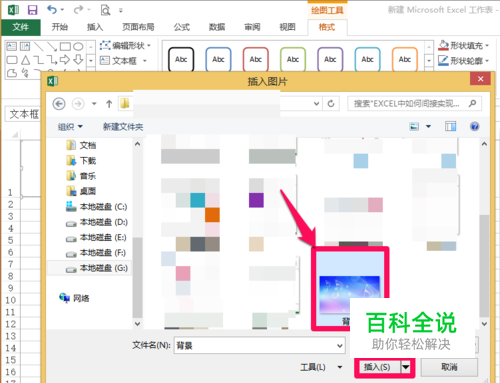
Task: Click the Help question mark icon
Action: coord(475,126)
